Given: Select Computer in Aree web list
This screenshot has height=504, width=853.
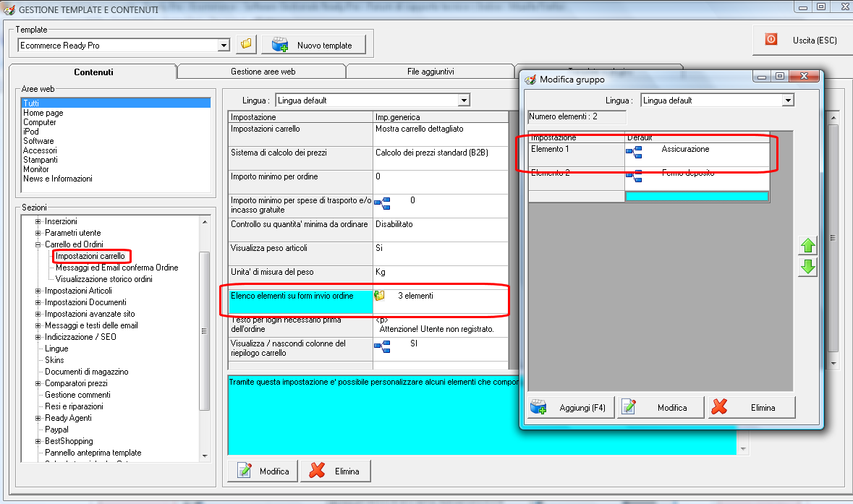Looking at the screenshot, I should [39, 121].
